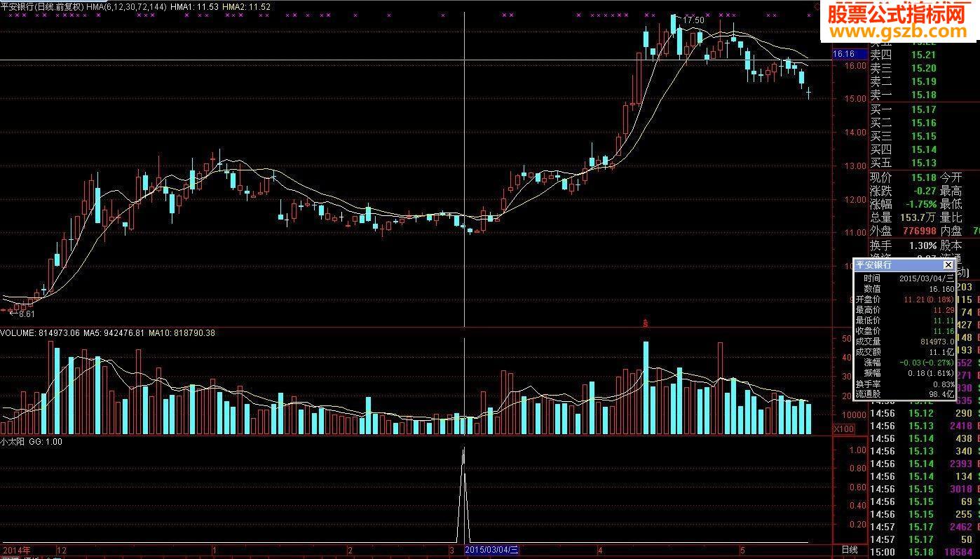Click the 17.50 high price label
980x559 pixels.
[x=693, y=20]
